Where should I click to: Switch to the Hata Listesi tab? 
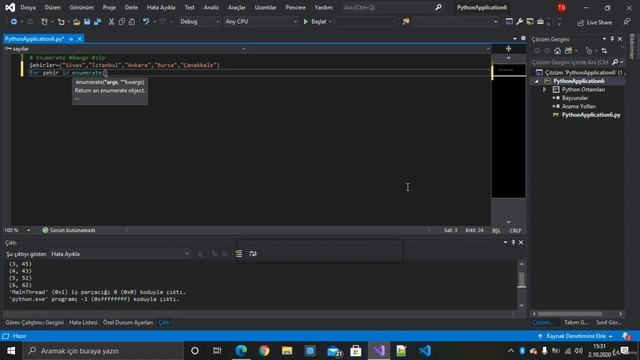tap(83, 322)
